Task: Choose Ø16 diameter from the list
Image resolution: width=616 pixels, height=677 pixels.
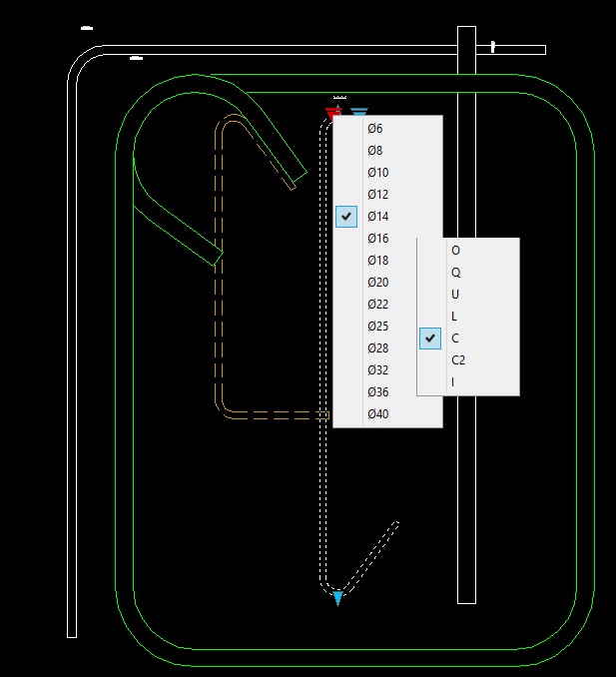Action: point(387,239)
